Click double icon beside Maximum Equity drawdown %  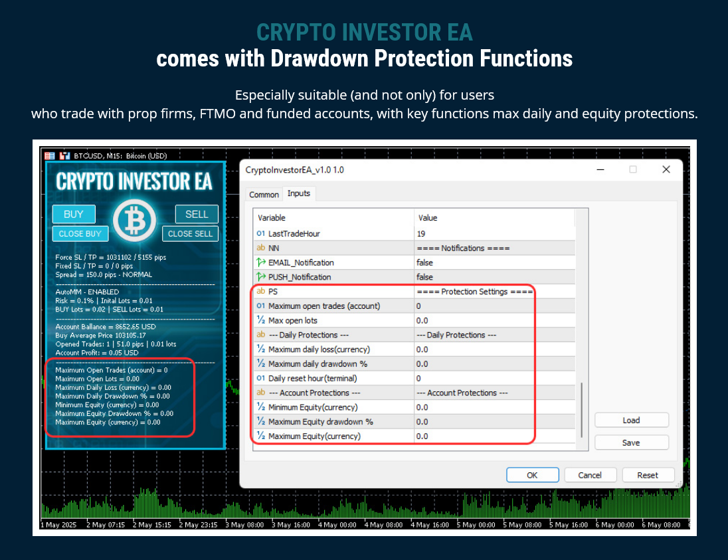tap(261, 421)
